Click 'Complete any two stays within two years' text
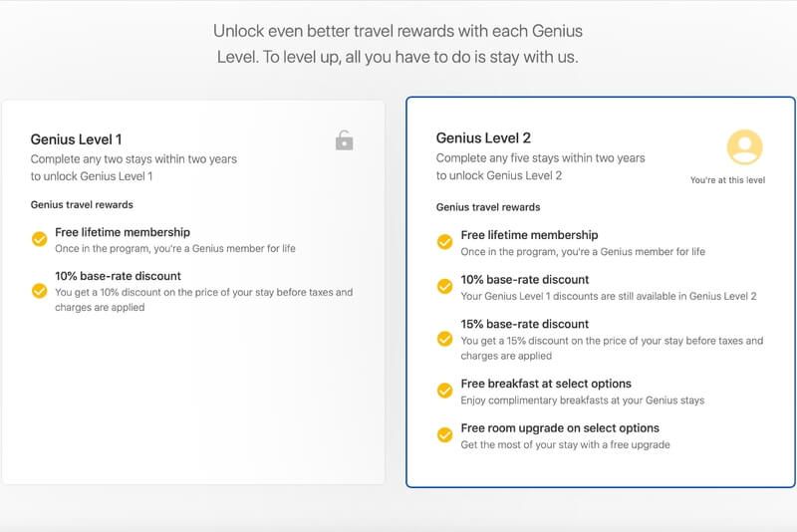The width and height of the screenshot is (797, 532). (133, 159)
